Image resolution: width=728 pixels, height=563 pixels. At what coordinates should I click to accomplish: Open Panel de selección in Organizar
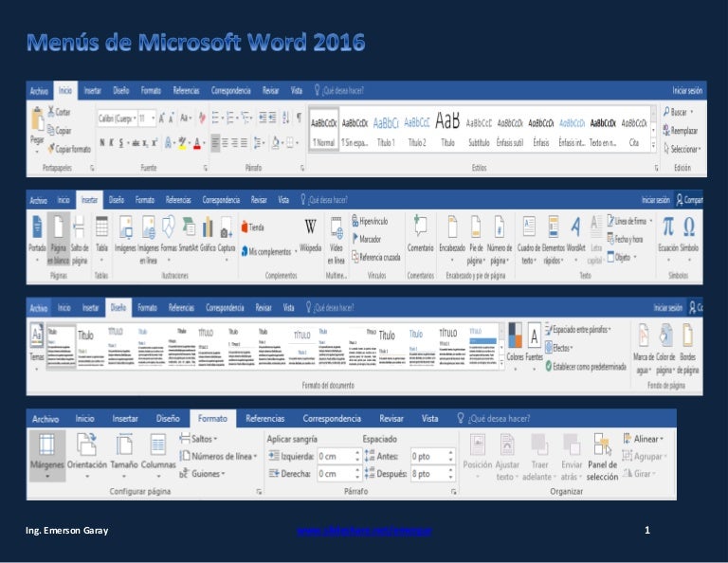pyautogui.click(x=602, y=445)
